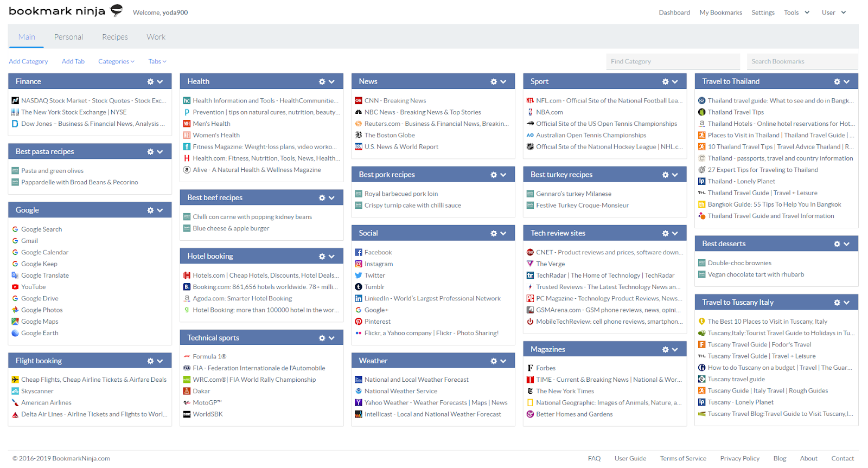Collapse the News category with its chevron

pos(503,82)
